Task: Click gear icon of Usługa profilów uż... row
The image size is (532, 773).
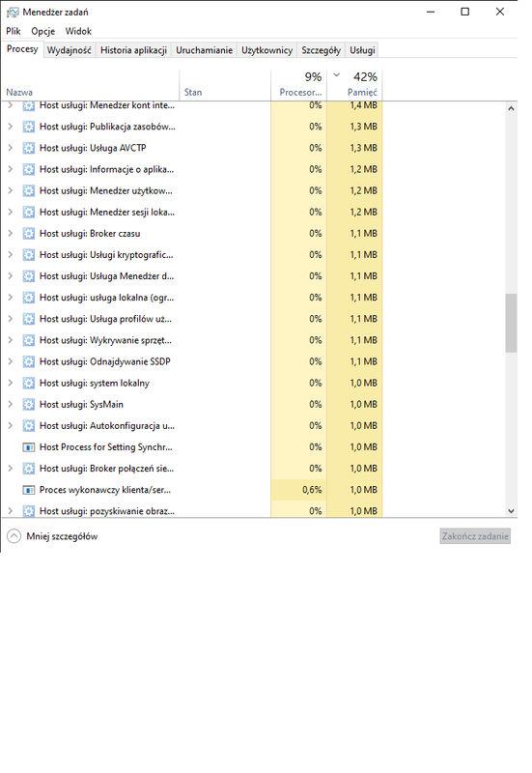Action: [29, 319]
